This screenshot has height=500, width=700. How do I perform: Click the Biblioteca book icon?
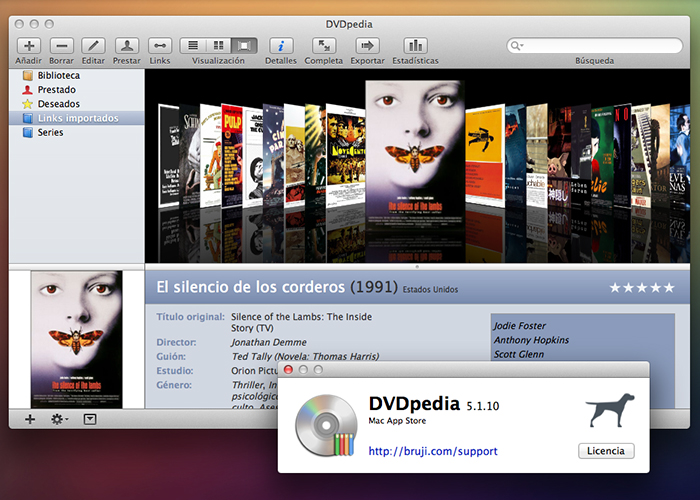28,75
